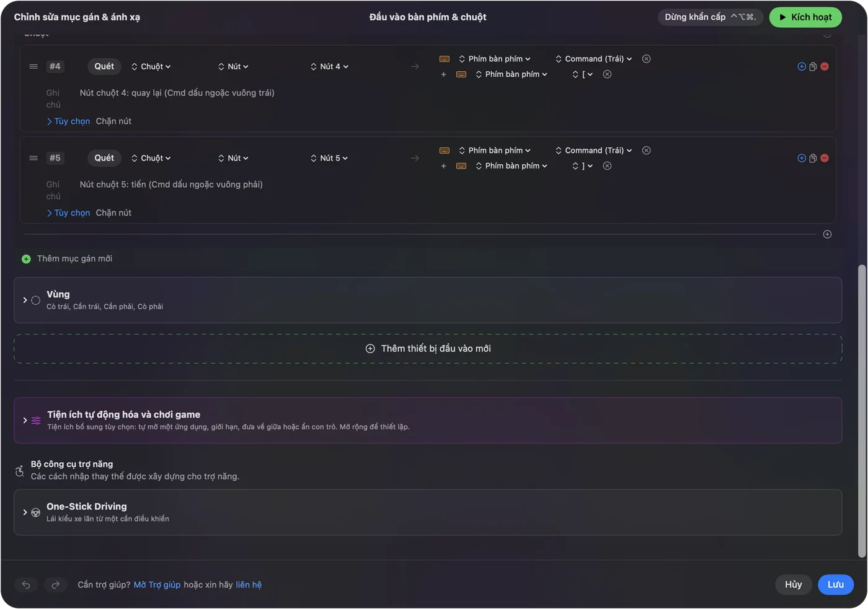Click Thêm mục gán mới
This screenshot has width=868, height=609.
[67, 259]
